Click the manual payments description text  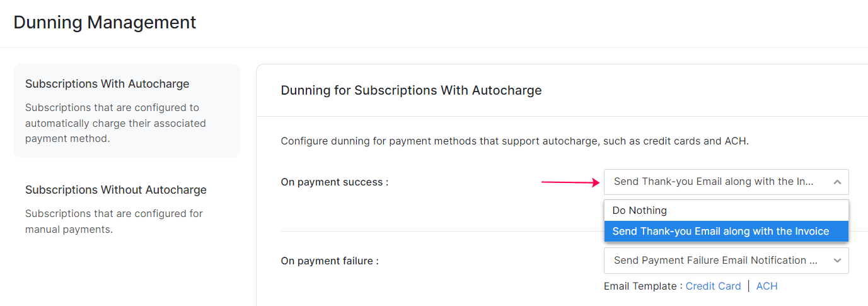click(114, 221)
